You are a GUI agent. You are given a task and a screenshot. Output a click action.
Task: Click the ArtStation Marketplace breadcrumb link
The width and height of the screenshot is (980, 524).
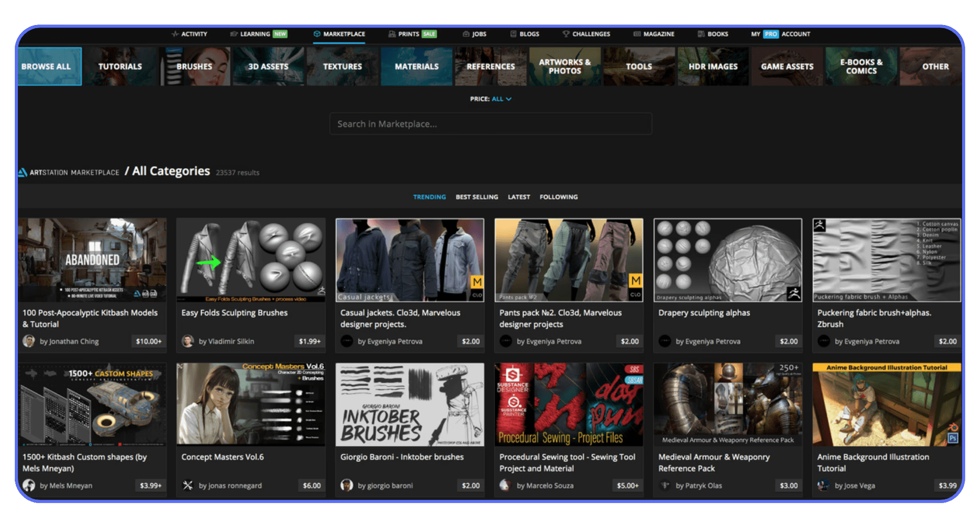pyautogui.click(x=74, y=172)
